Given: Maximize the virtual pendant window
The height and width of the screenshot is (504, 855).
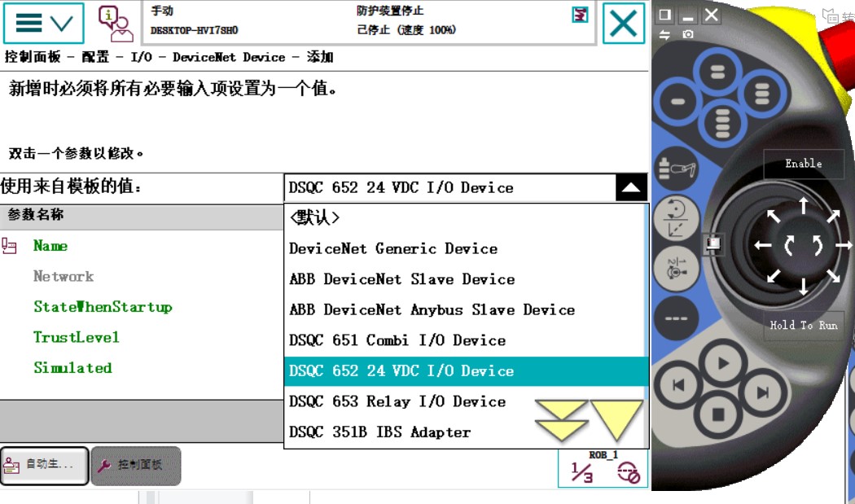Looking at the screenshot, I should [x=664, y=15].
